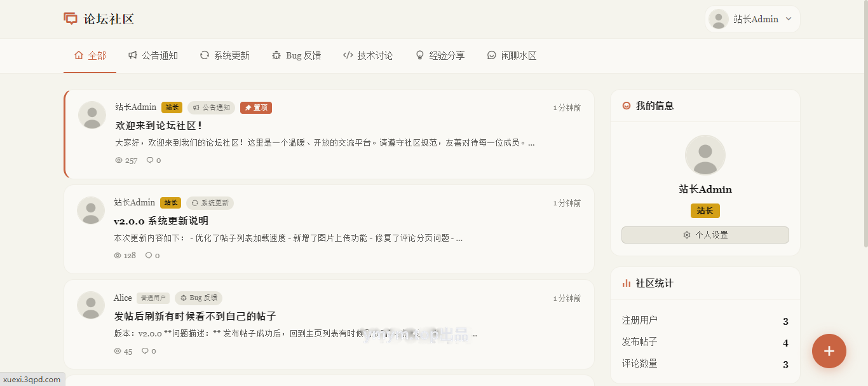Open the Bug 反馈 tab
Viewport: 868px width, 386px height.
point(296,55)
